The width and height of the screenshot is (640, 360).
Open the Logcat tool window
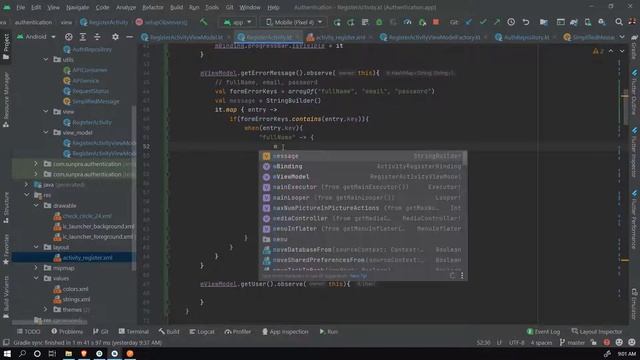(202, 331)
